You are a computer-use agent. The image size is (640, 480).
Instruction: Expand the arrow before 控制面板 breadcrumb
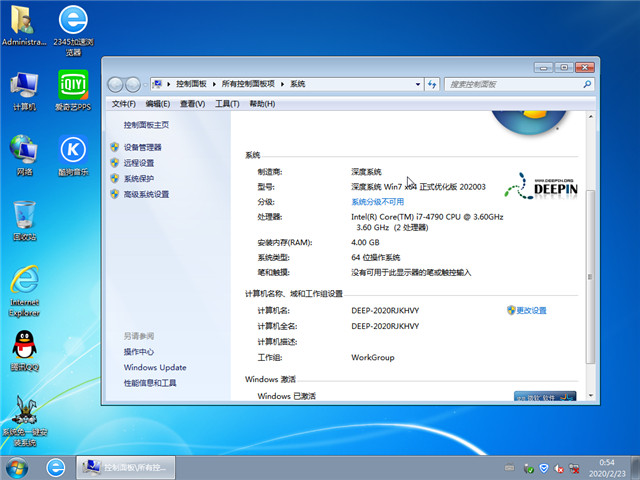(169, 84)
